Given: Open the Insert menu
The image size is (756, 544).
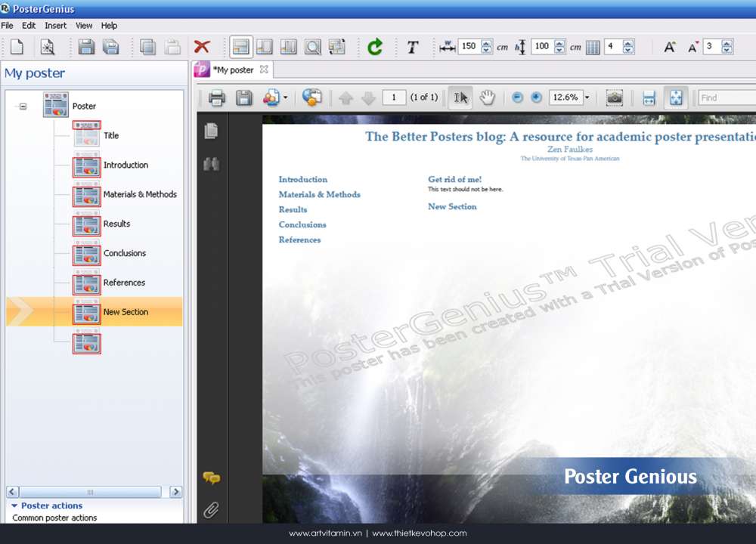Looking at the screenshot, I should click(55, 25).
